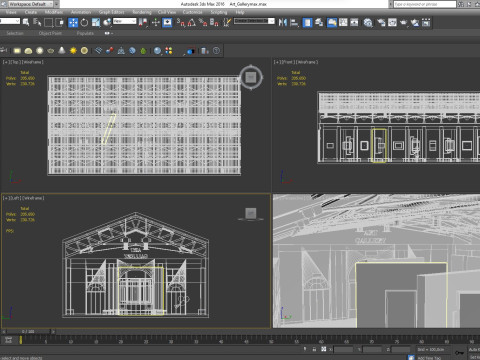Activate the Select and Rotate tool
Screen dimensions: 480x360
[84, 22]
